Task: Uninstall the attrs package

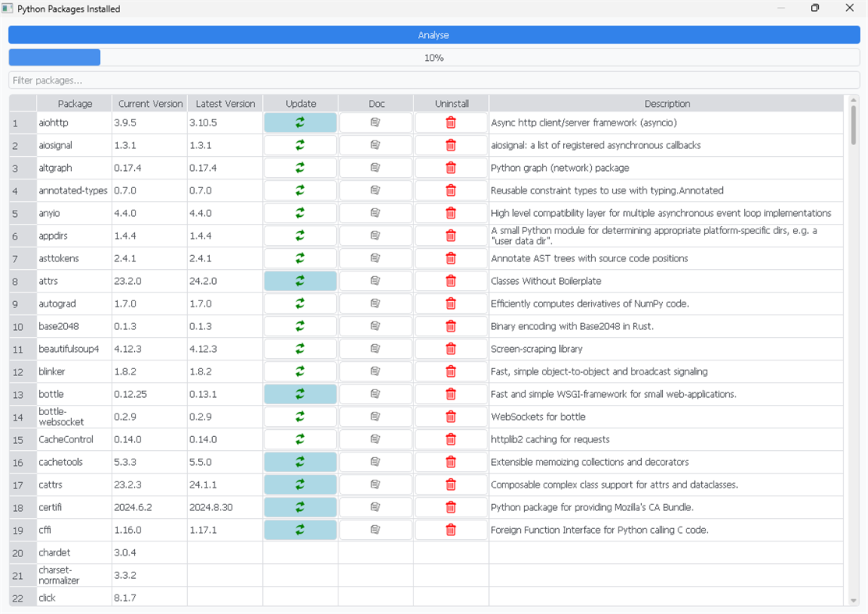Action: pyautogui.click(x=451, y=281)
